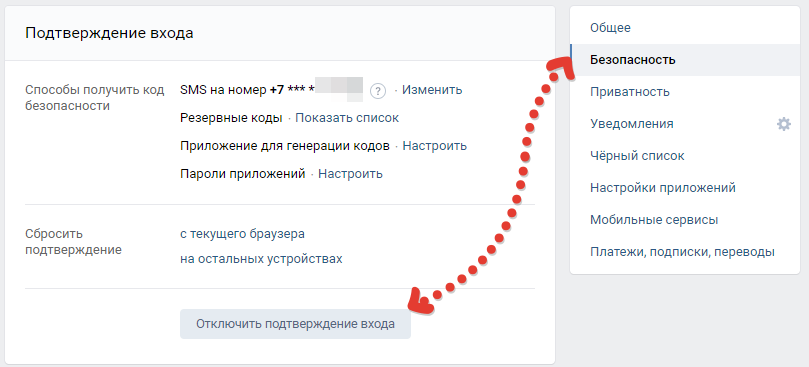Reset confirmation for the current browser

click(242, 234)
